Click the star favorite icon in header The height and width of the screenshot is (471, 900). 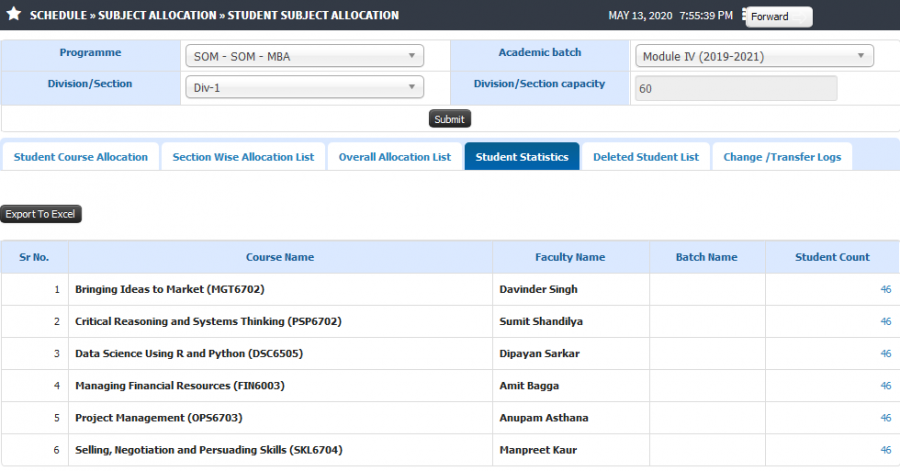coord(14,14)
